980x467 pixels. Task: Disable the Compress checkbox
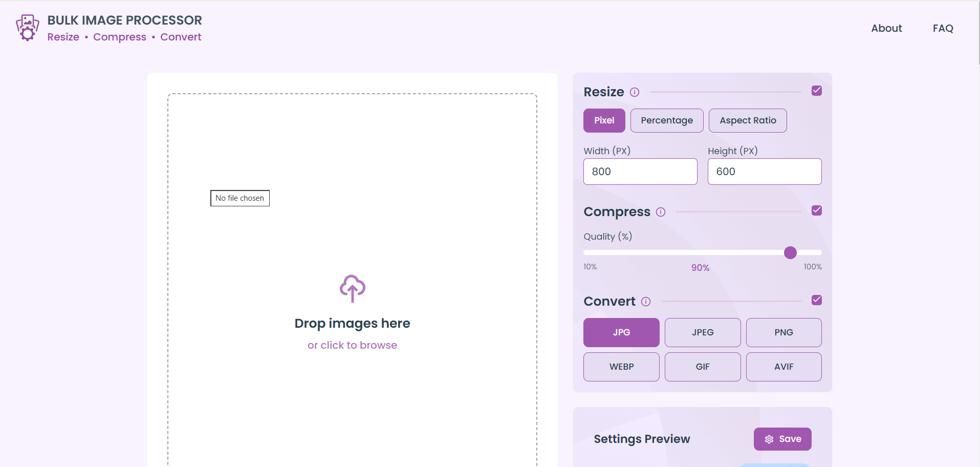[817, 210]
